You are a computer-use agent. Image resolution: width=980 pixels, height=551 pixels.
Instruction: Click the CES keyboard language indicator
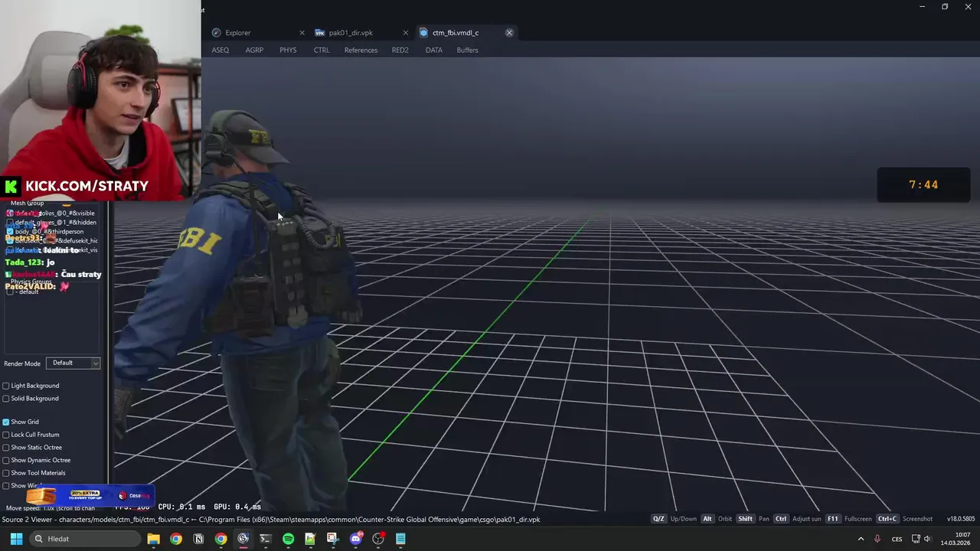tap(897, 539)
